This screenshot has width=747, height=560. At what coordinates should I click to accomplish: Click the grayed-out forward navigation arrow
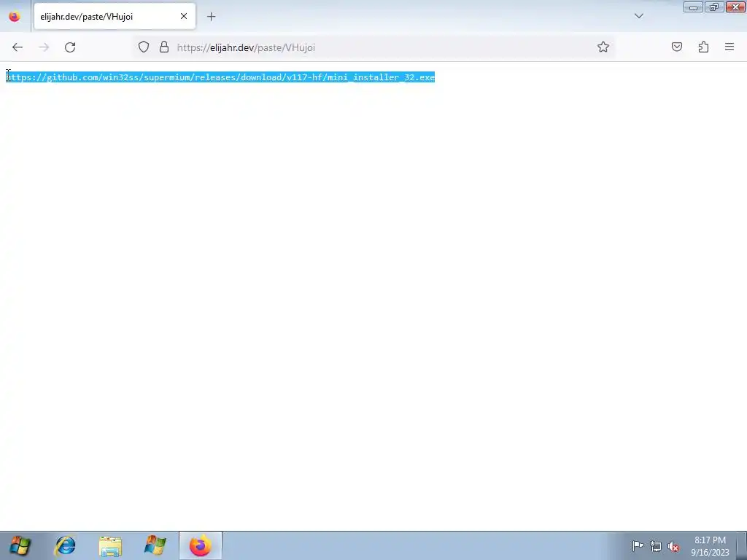coord(44,47)
